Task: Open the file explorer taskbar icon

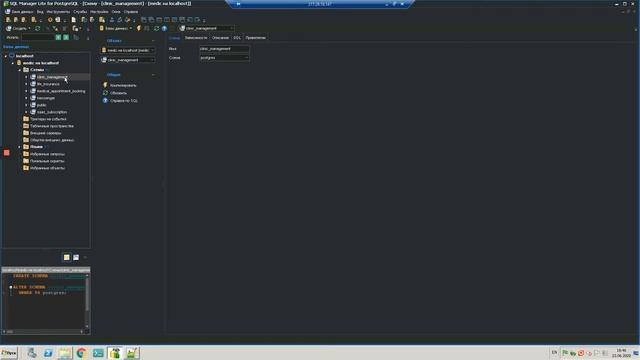Action: (x=64, y=353)
